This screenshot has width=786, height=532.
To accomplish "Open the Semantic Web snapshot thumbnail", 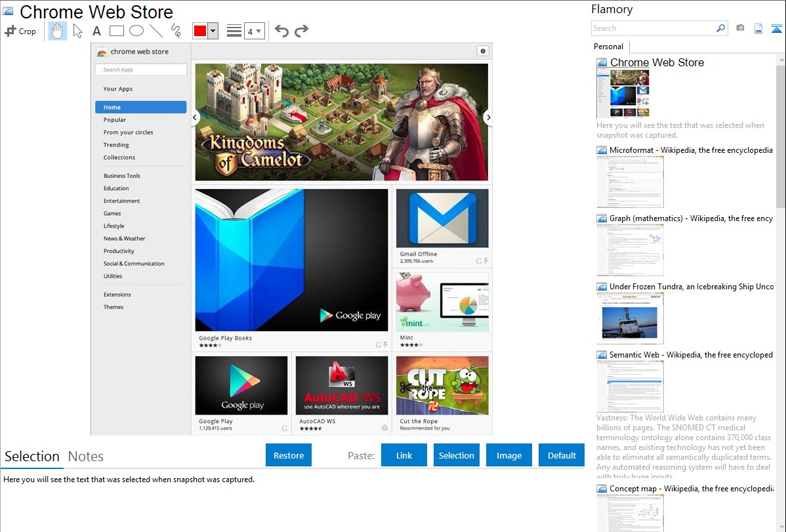I will click(630, 386).
